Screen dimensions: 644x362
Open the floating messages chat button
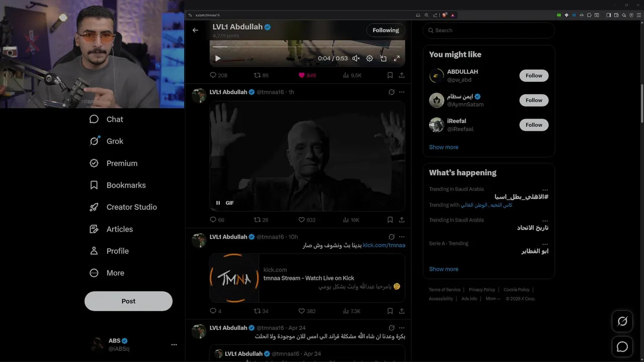tap(622, 347)
